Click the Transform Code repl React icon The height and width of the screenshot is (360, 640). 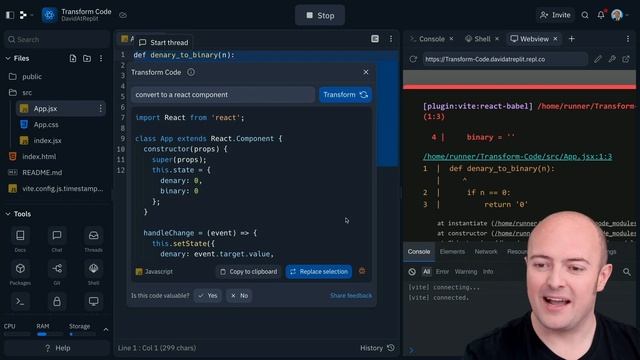click(49, 15)
